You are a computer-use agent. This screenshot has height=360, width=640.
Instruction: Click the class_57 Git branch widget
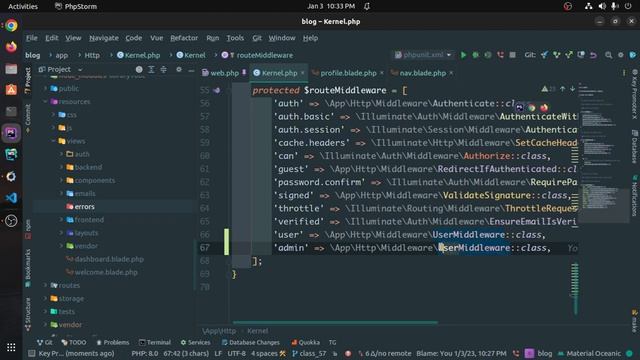click(x=309, y=353)
